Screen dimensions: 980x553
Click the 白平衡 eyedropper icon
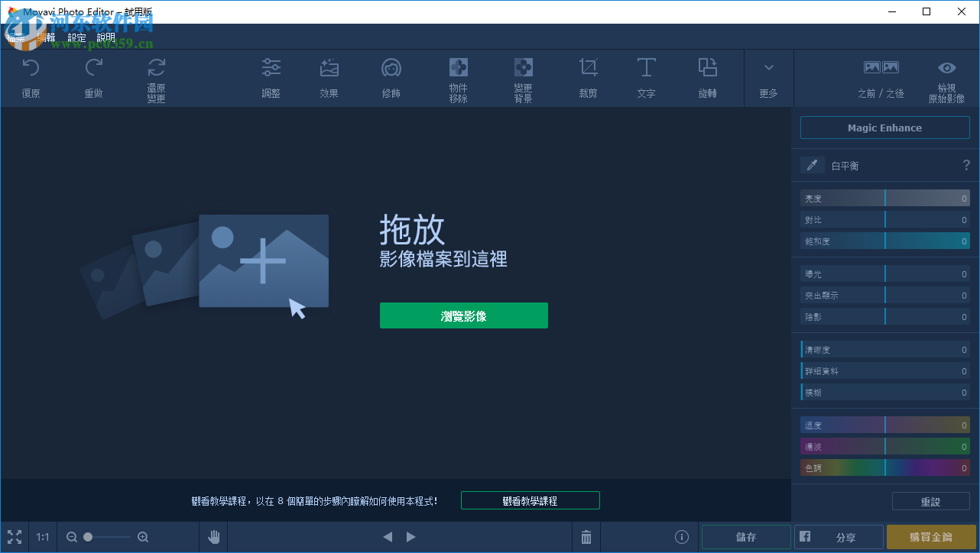click(813, 165)
